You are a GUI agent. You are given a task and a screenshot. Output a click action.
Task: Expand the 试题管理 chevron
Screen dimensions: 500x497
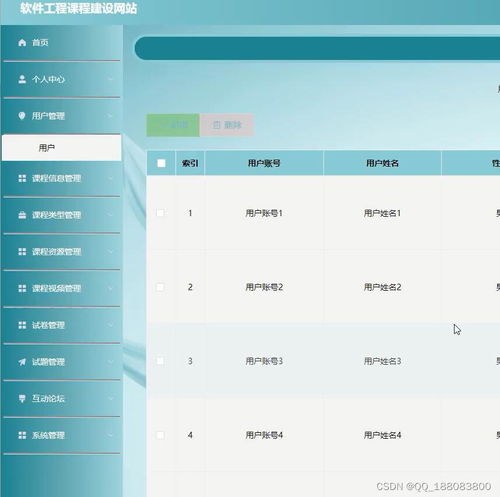click(110, 362)
